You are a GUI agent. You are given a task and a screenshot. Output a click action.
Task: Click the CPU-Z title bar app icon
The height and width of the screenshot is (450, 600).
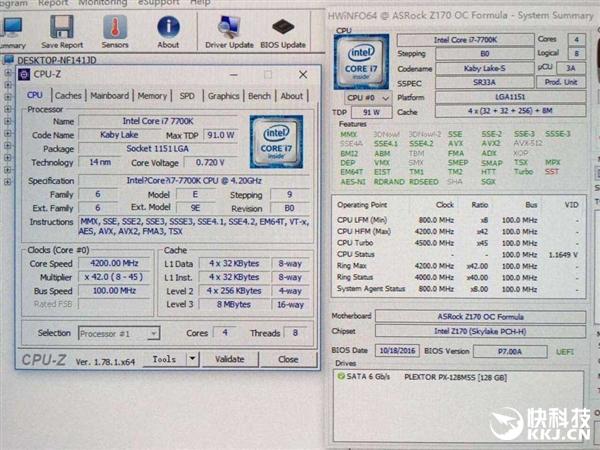coord(24,74)
